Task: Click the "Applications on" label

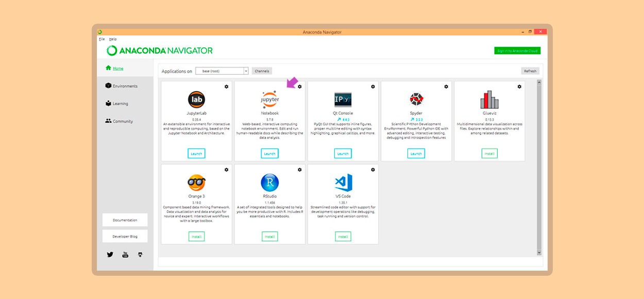Action: (x=177, y=71)
